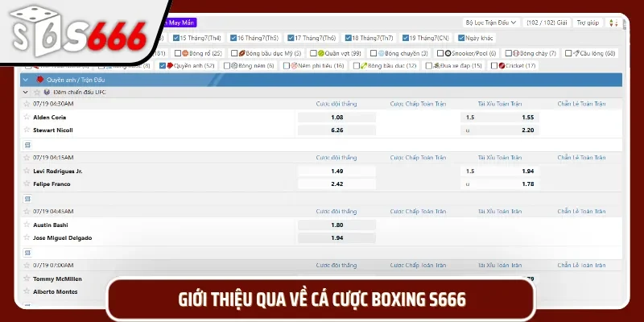This screenshot has width=644, height=322.
Task: Star the Đêm chiến đấu UFC league
Action: tap(37, 93)
